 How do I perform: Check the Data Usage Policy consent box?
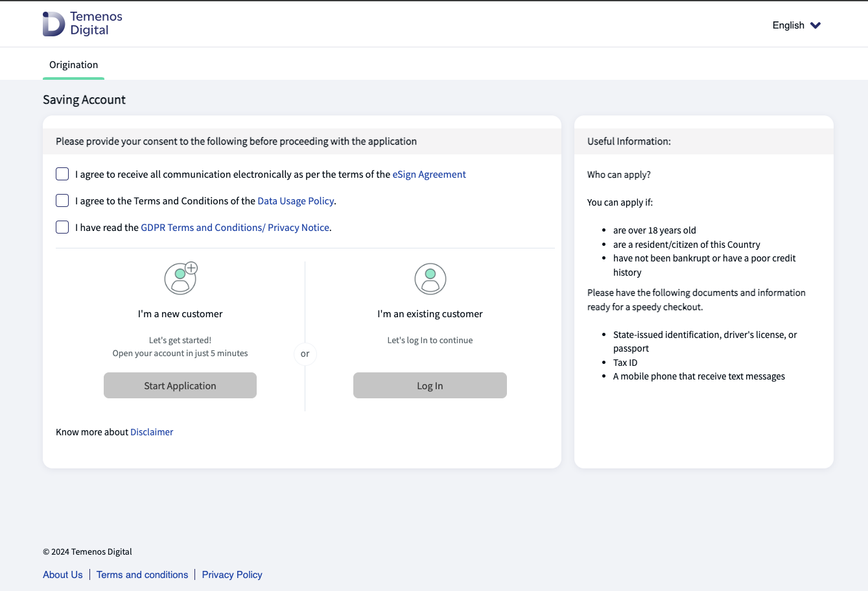click(x=62, y=200)
